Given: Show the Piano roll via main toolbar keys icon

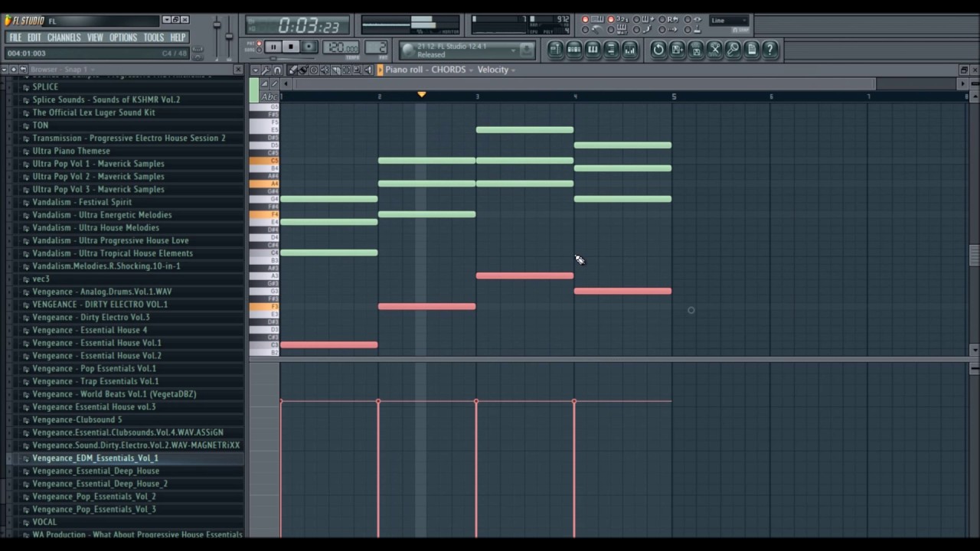Looking at the screenshot, I should click(x=593, y=49).
